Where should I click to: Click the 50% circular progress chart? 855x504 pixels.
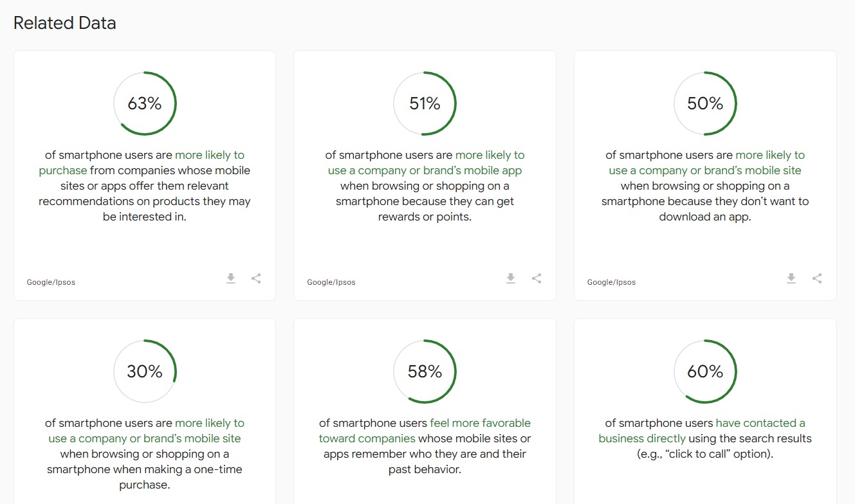coord(705,104)
